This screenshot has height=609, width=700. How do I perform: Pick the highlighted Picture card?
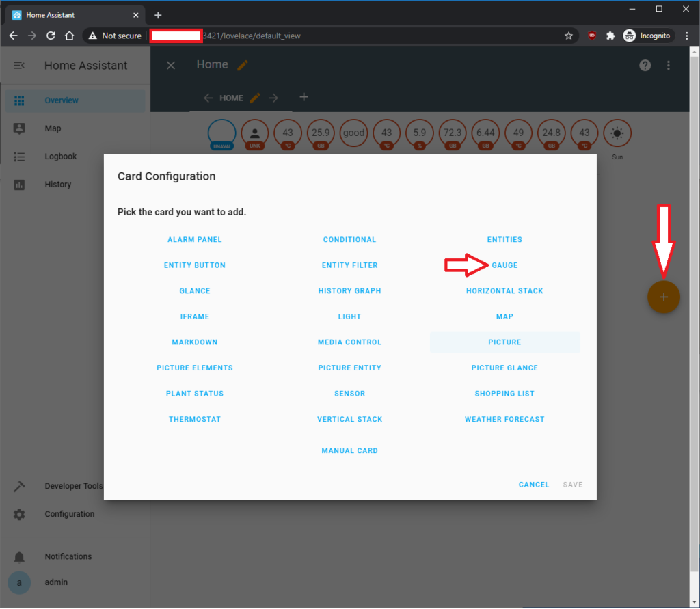click(504, 342)
